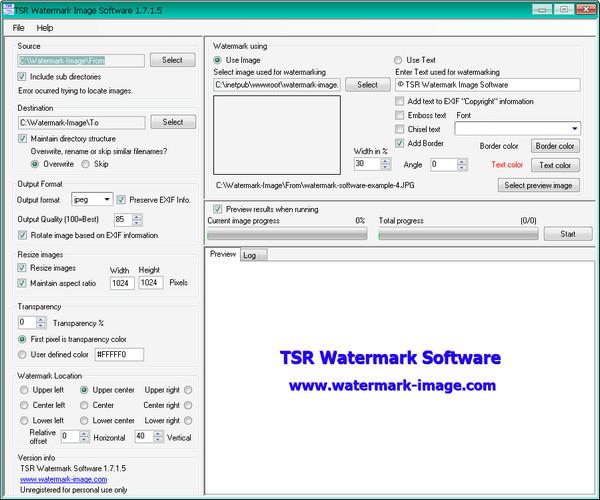Set watermark location to Upper center
The width and height of the screenshot is (600, 500).
click(x=84, y=390)
